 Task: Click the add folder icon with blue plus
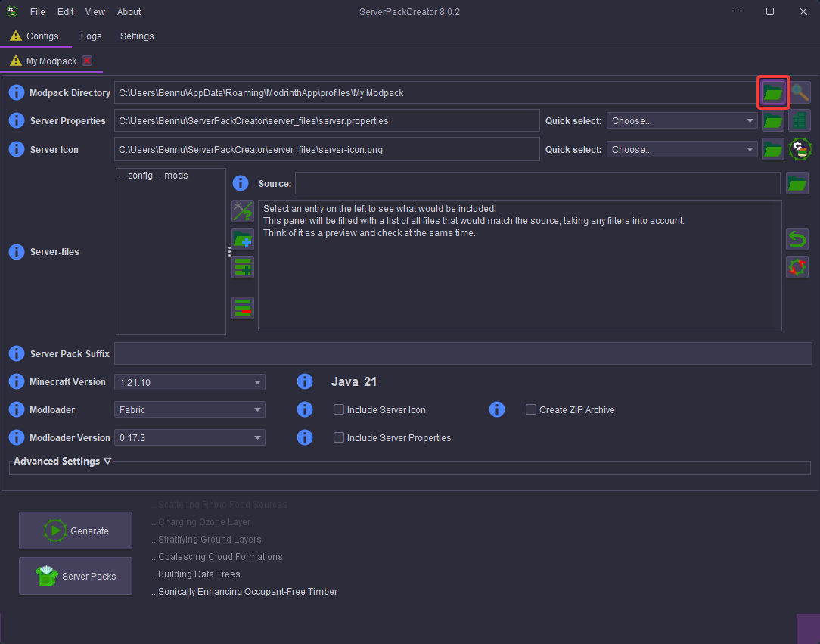click(x=243, y=239)
